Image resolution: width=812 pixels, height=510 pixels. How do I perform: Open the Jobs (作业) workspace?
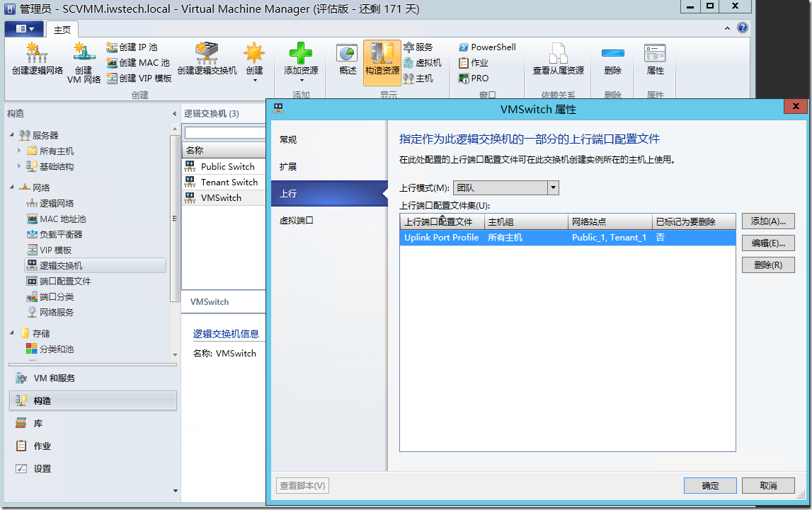(93, 446)
